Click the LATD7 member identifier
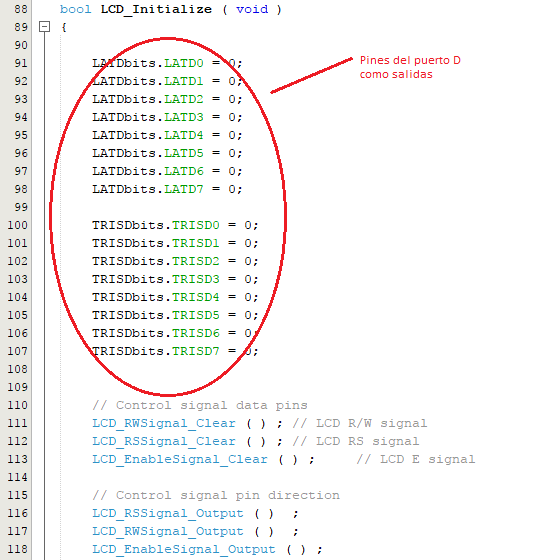This screenshot has width=546, height=560. tap(184, 189)
